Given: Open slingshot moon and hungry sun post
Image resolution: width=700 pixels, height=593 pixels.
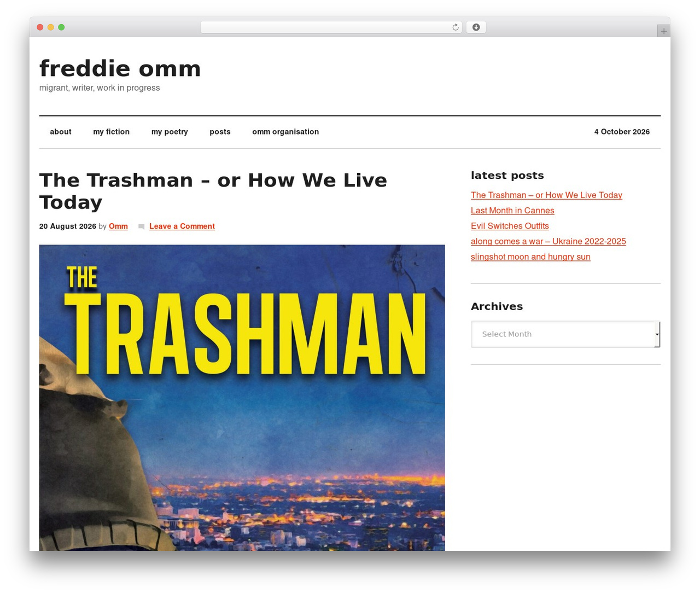Looking at the screenshot, I should tap(530, 257).
